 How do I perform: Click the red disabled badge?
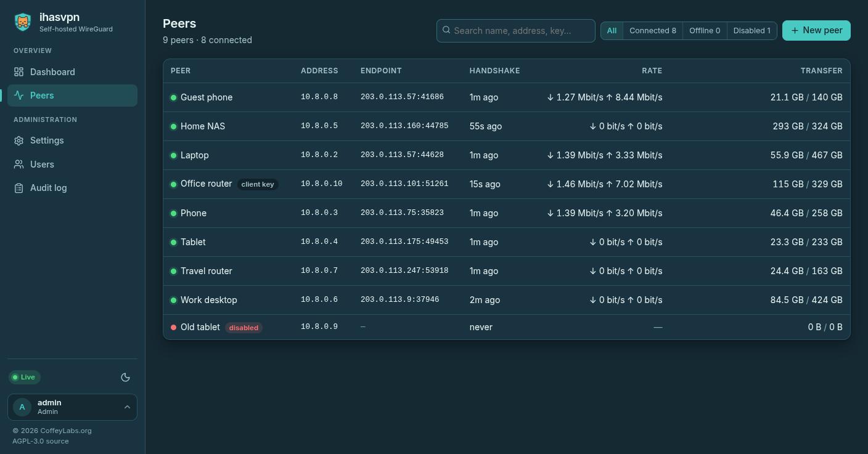244,328
